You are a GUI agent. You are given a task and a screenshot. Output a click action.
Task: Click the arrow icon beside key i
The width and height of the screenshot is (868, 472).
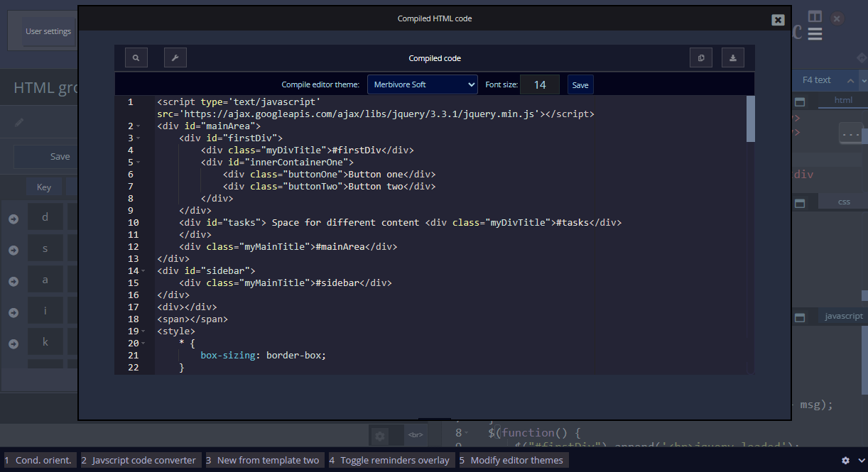pos(13,312)
